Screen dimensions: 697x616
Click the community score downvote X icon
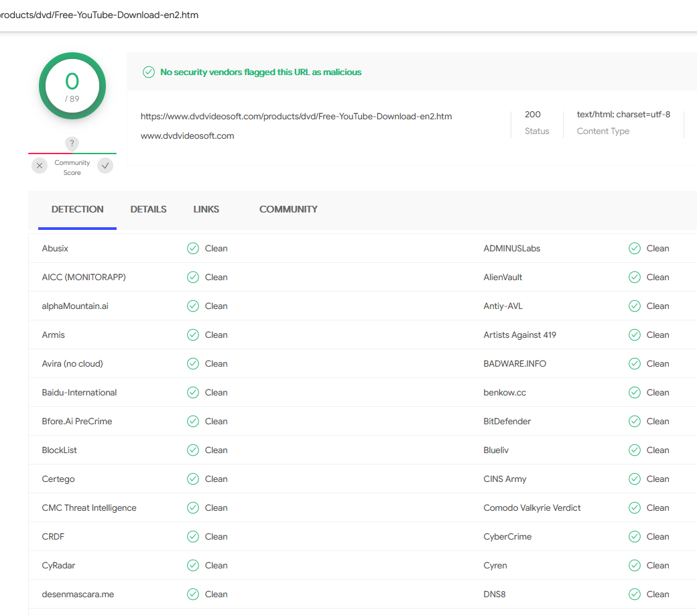point(40,166)
